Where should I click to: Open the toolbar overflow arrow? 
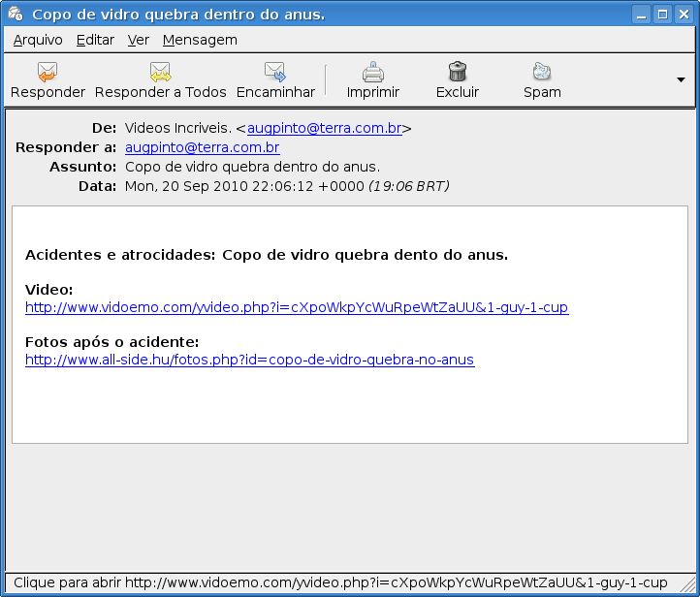(x=681, y=80)
